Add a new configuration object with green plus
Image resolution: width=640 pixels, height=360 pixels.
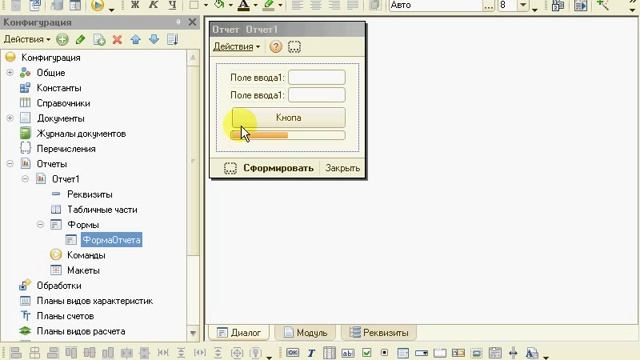point(62,40)
